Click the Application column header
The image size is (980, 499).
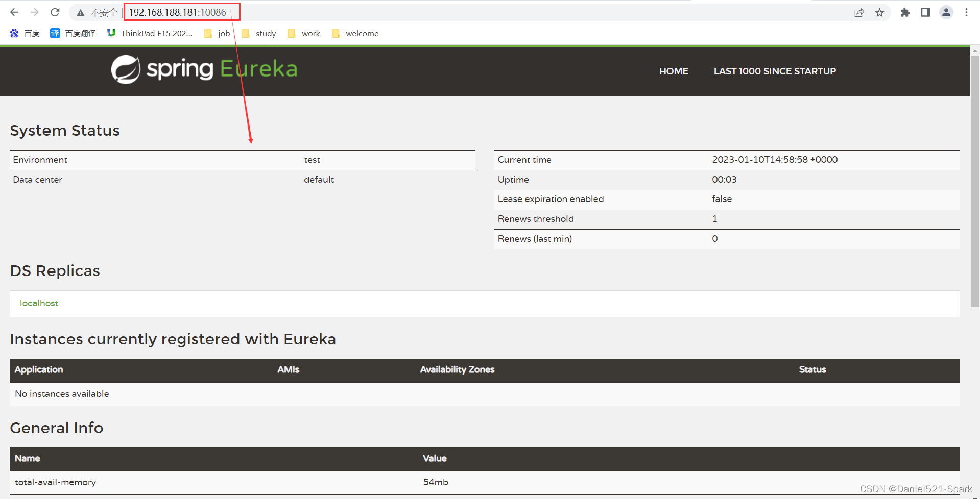coord(39,369)
